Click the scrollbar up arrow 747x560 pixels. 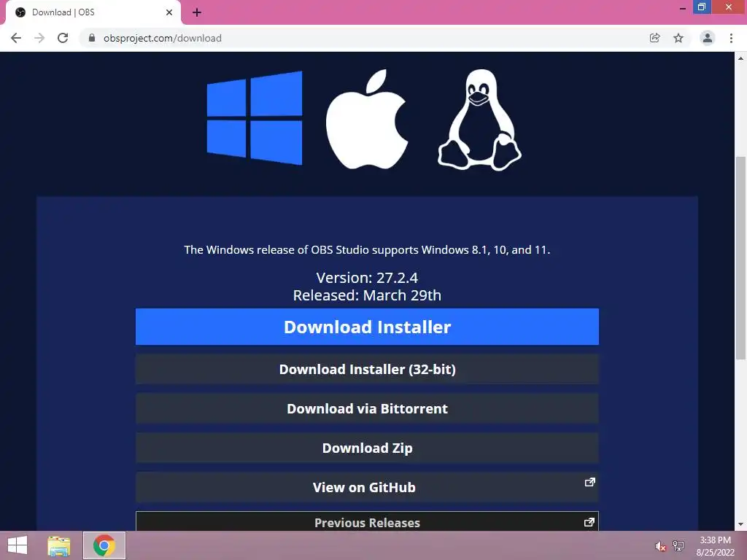(x=740, y=58)
